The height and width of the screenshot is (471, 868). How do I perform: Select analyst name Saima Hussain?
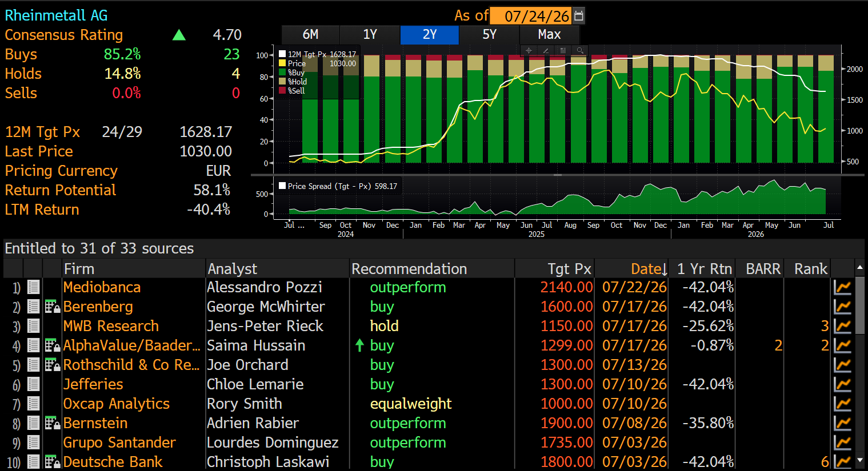point(256,345)
